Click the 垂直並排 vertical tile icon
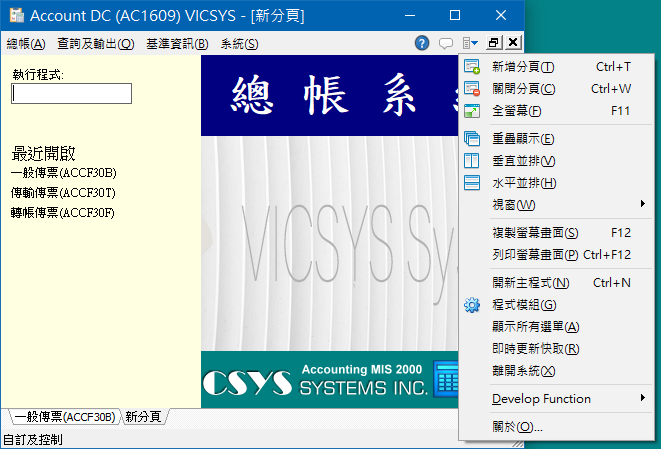The height and width of the screenshot is (449, 661). [x=472, y=161]
